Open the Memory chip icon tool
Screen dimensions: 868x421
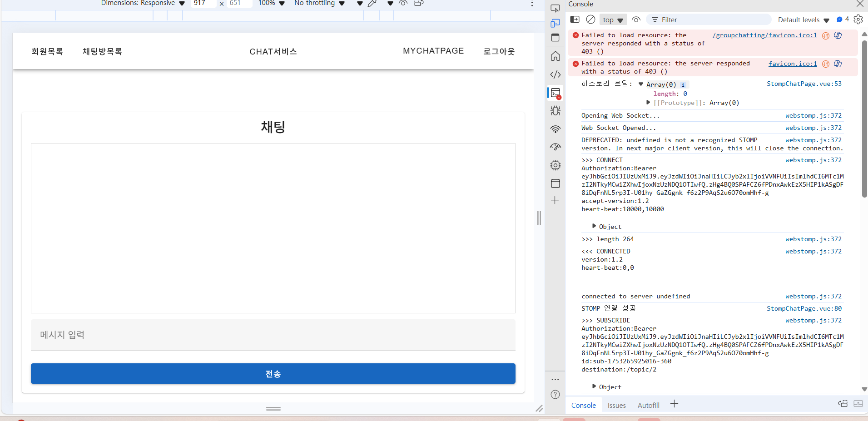(555, 165)
